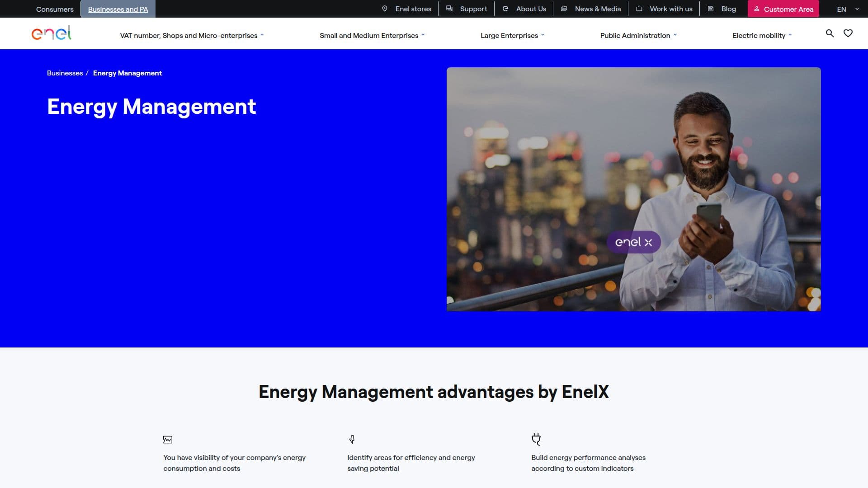The width and height of the screenshot is (868, 488).
Task: Click the Customer Area user icon
Action: pos(757,9)
